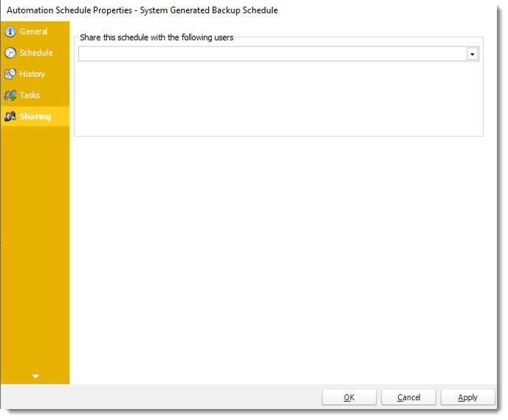Open the General tab
This screenshot has width=508, height=420.
tap(35, 32)
